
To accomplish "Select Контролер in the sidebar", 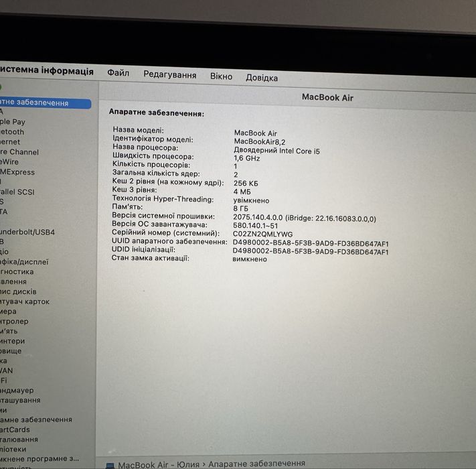I will [14, 321].
